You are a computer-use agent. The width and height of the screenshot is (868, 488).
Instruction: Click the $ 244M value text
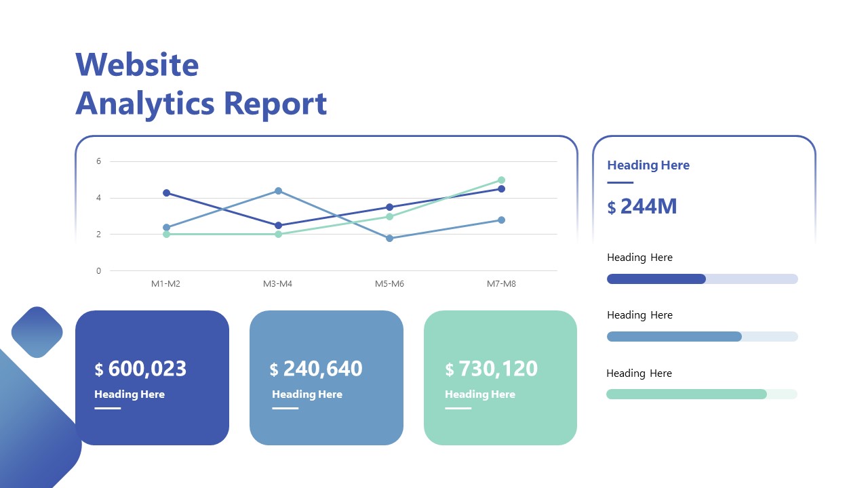coord(643,207)
